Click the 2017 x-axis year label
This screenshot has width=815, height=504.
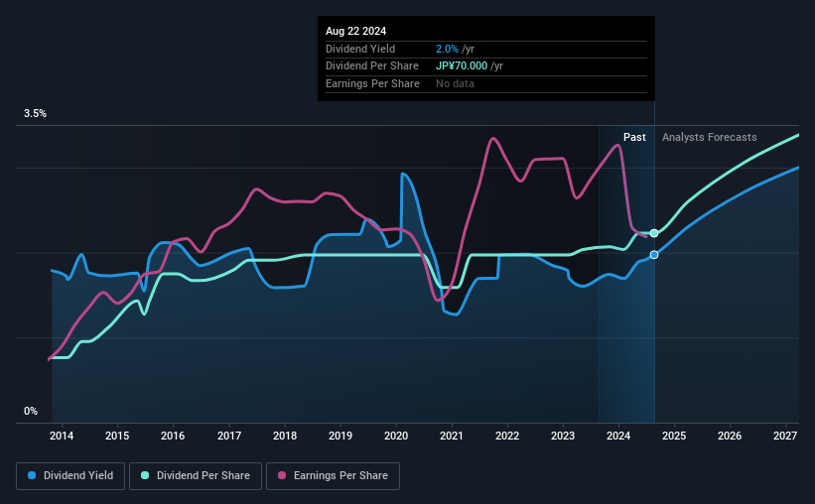click(229, 436)
